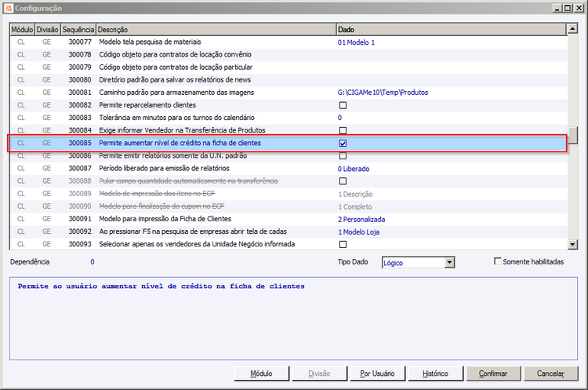Select row Ao pressionar F5 na pesquisa de empresas

click(288, 231)
